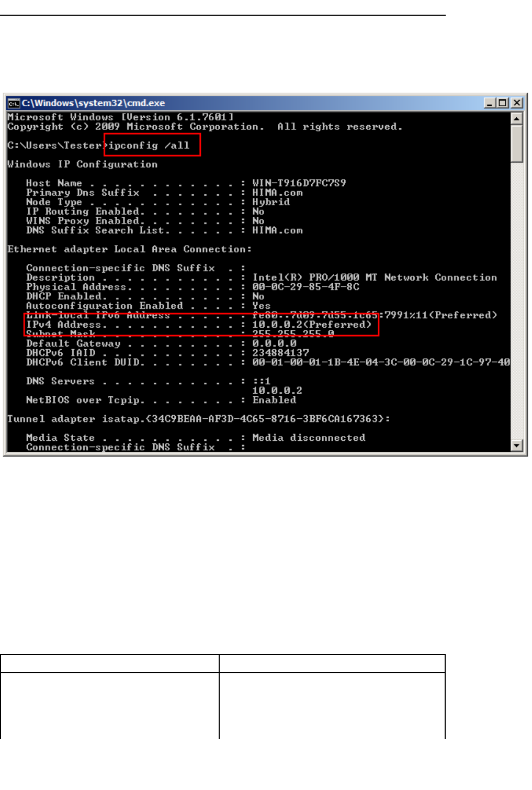
Task: Click the Ethernet adapter Local Area Connection heading
Action: click(130, 249)
